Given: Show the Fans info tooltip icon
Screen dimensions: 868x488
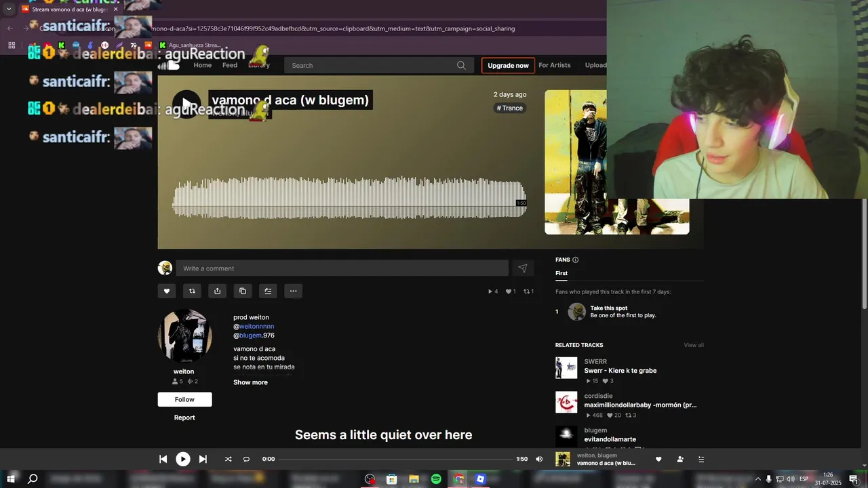Looking at the screenshot, I should point(576,260).
